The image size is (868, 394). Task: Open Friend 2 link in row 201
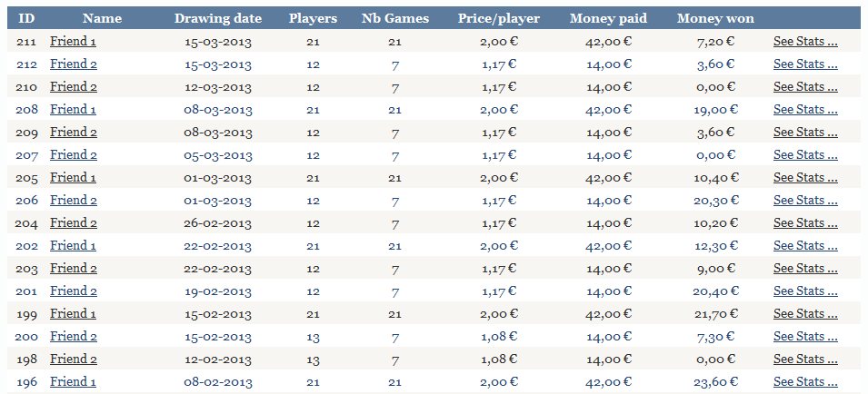74,291
